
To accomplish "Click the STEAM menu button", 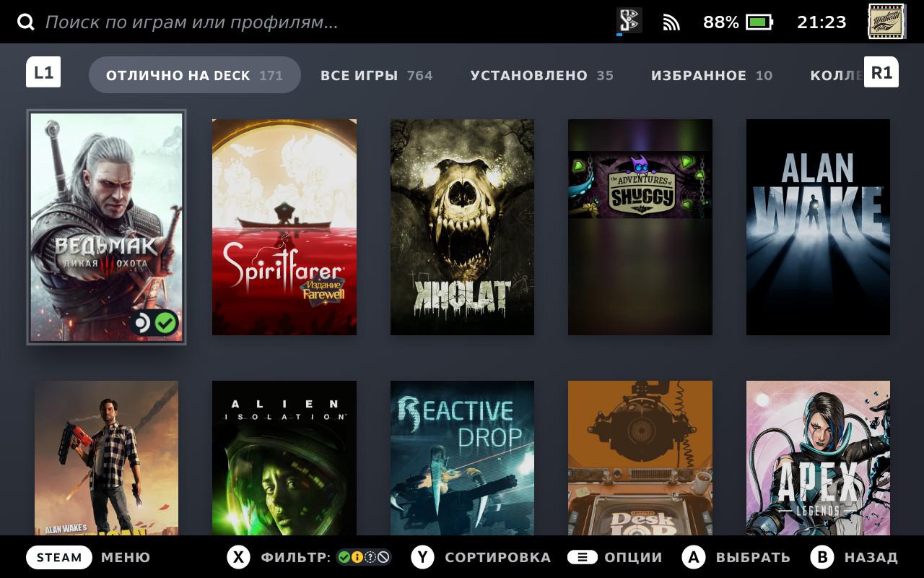I will tap(59, 557).
